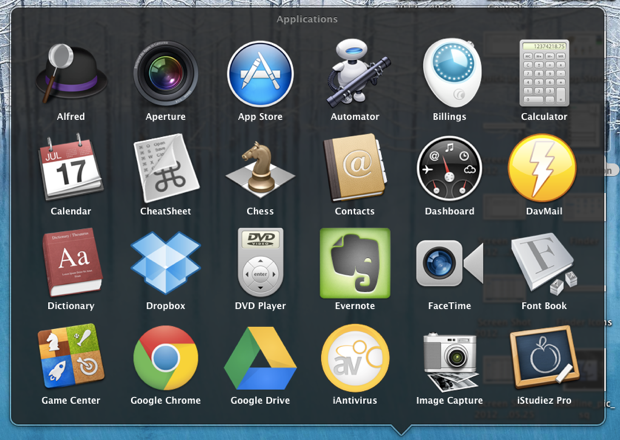Open the Dictionary book icon
The image size is (620, 440).
[72, 262]
